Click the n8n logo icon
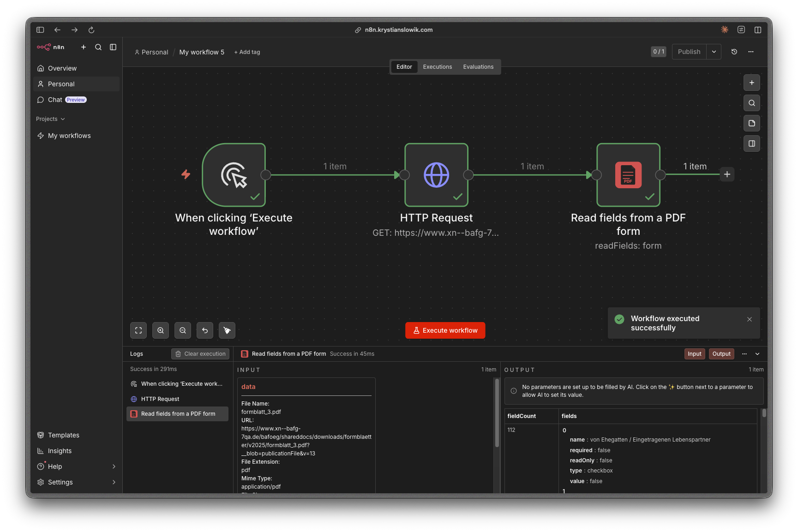The image size is (798, 532). pos(44,47)
